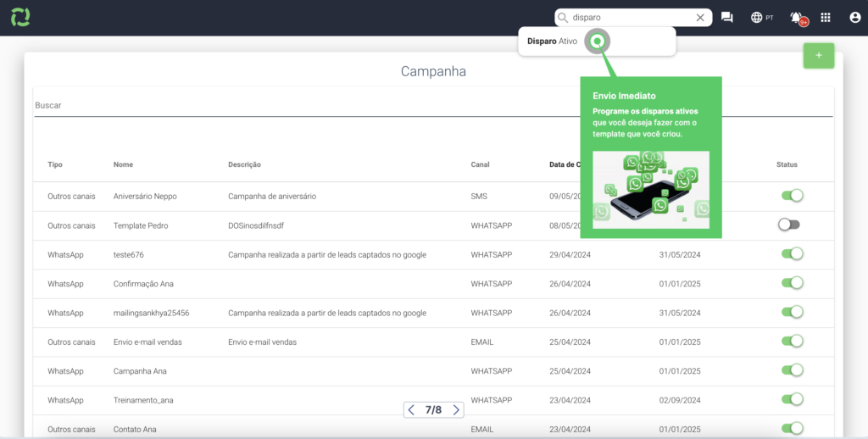This screenshot has height=439, width=868.
Task: Go to next tour step arrow
Action: pos(456,410)
